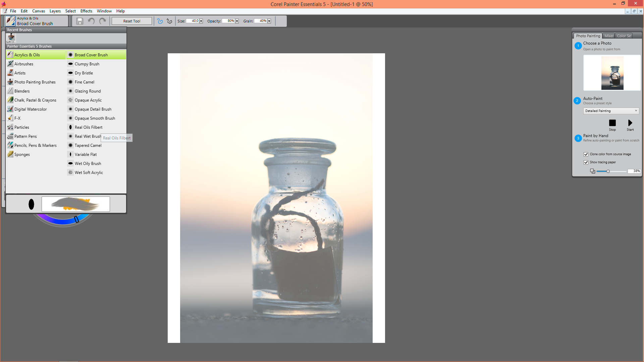Open brush selector from Broad Cover Brush icon
This screenshot has width=644, height=362.
point(10,21)
